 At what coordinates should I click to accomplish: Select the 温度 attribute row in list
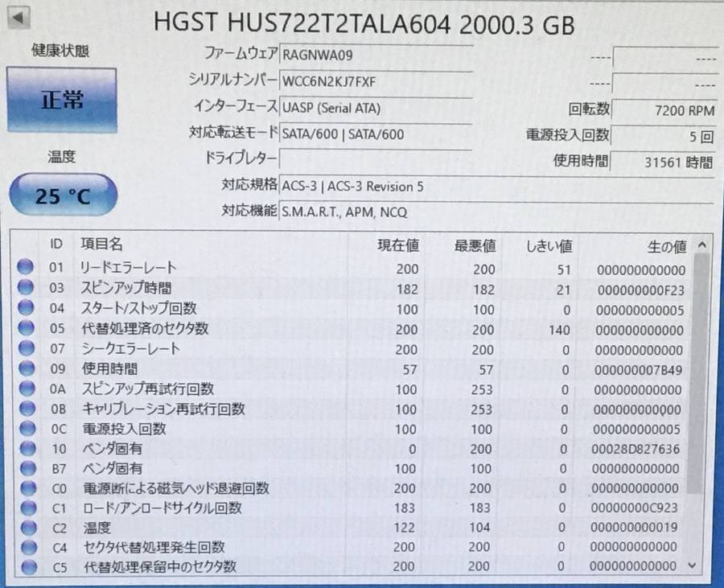pos(352,528)
